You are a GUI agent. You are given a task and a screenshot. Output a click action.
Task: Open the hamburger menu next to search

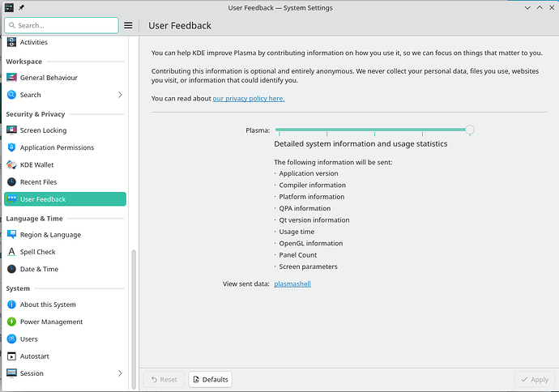point(128,25)
